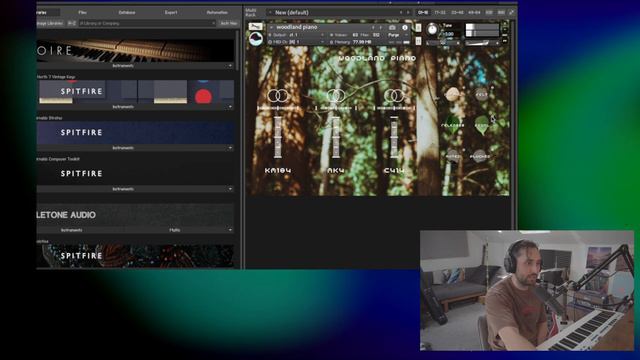This screenshot has width=640, height=360.
Task: Select the 01-16 rack page
Action: (423, 13)
